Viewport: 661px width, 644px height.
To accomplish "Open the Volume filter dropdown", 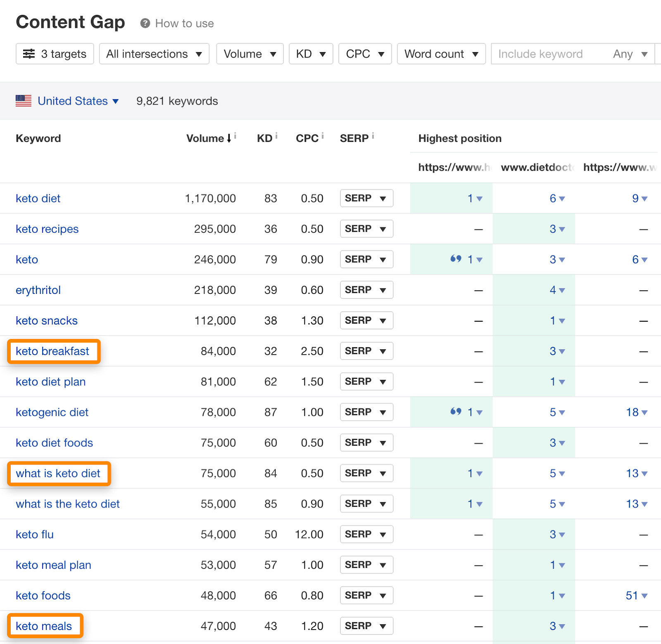I will [250, 54].
